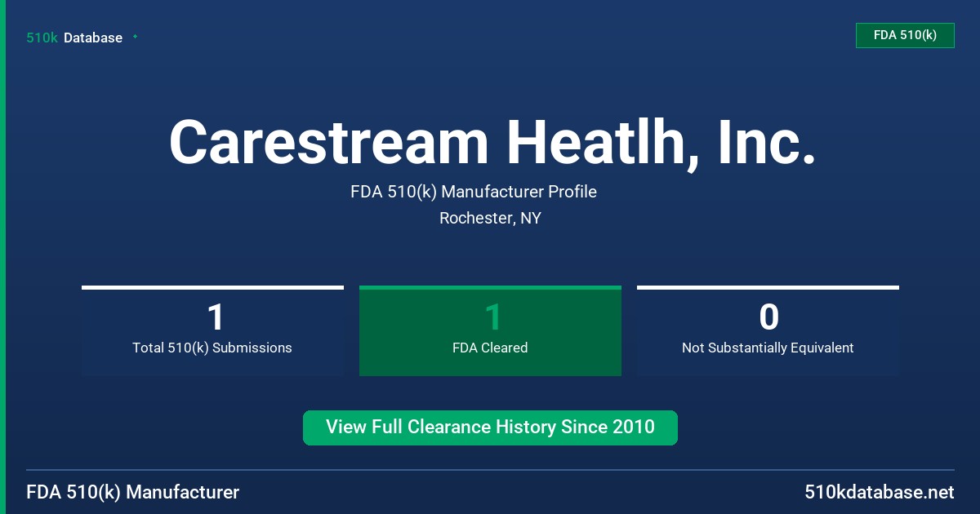
Task: Click the Rochester, NY location text
Action: click(x=490, y=218)
